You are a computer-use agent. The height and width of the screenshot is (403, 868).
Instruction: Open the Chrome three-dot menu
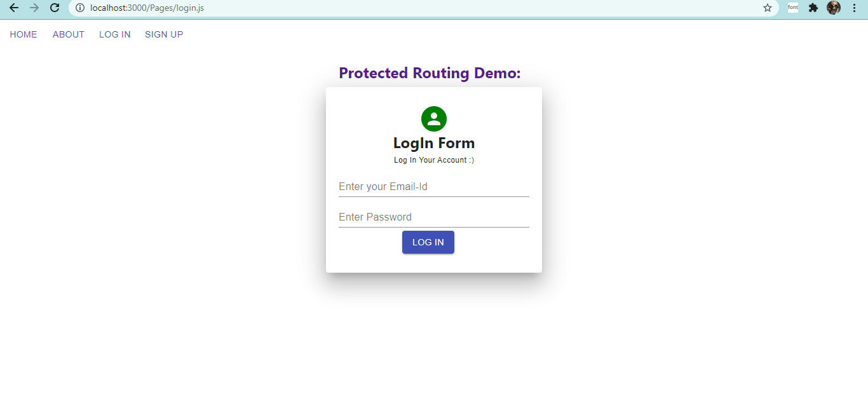[853, 8]
